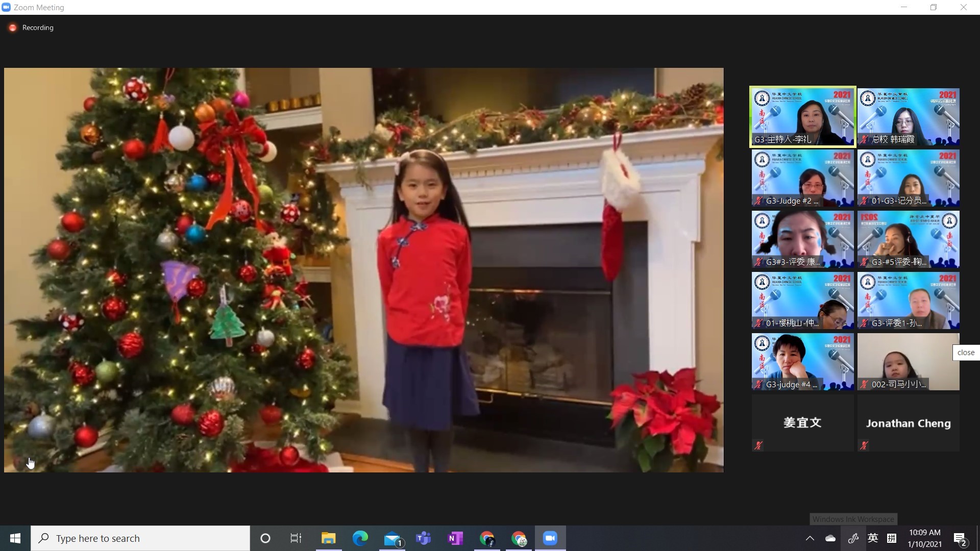Click the OneDrive cloud tray icon
Viewport: 980px width, 551px height.
click(x=830, y=538)
